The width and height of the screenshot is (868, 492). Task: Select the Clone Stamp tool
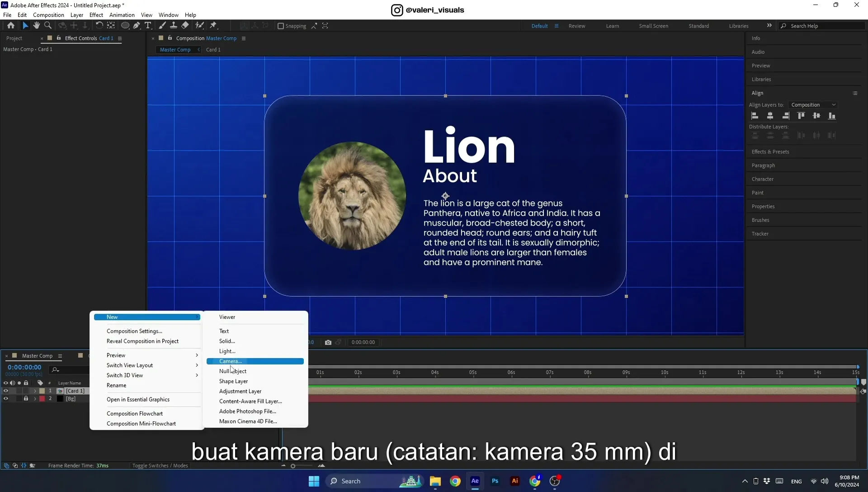174,26
